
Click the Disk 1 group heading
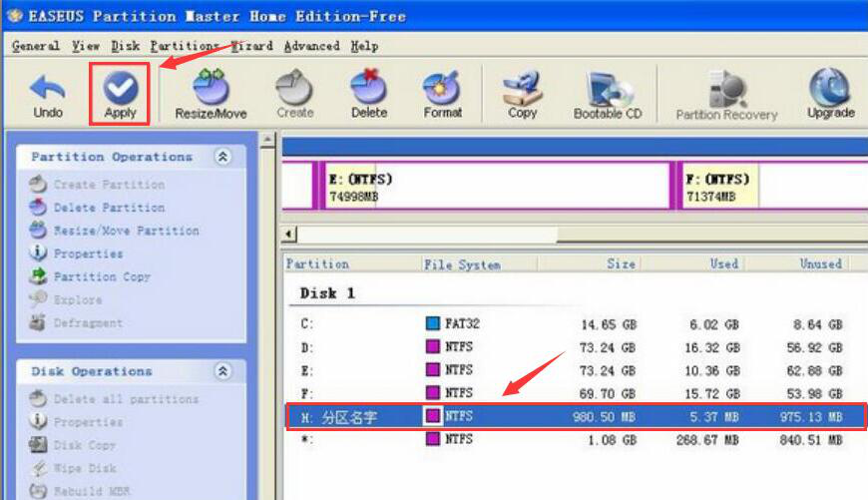click(326, 292)
